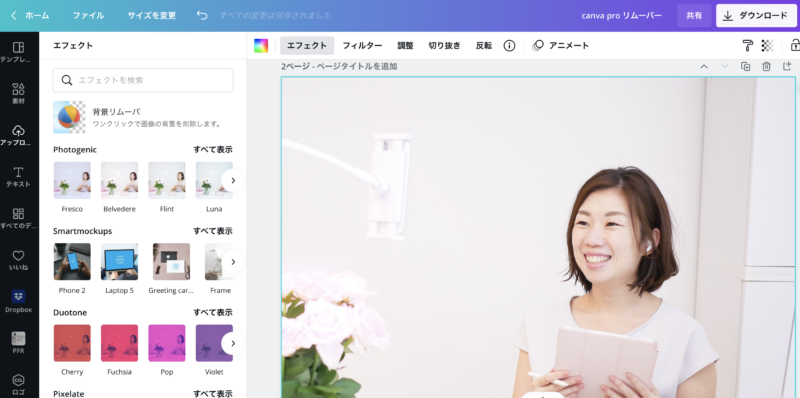The height and width of the screenshot is (398, 800).
Task: Open the Templates sidebar tab
Action: pos(18,52)
